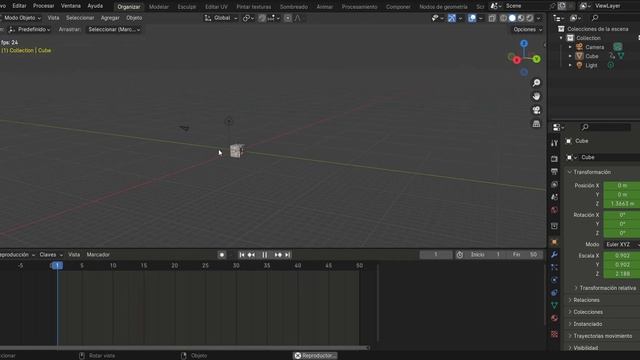Screen dimensions: 640x360
Task: Click the blue Z axis on navigation gizmo
Action: pos(524,43)
